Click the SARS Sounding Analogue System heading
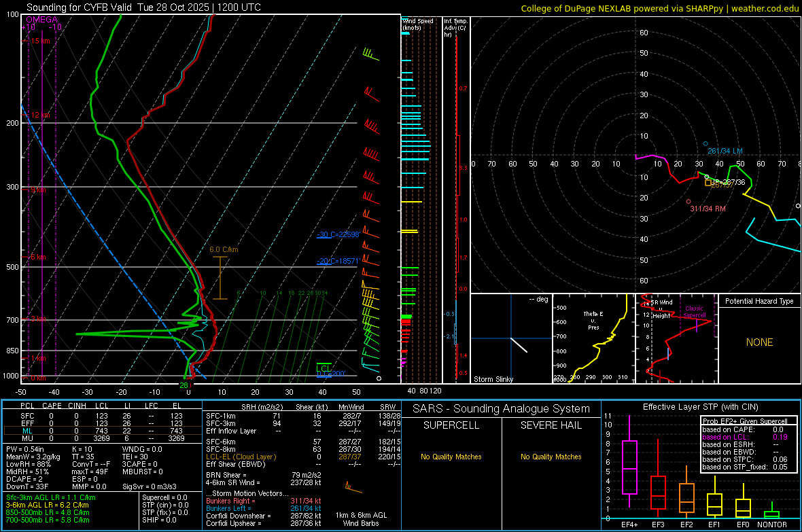This screenshot has width=802, height=532. 502,409
